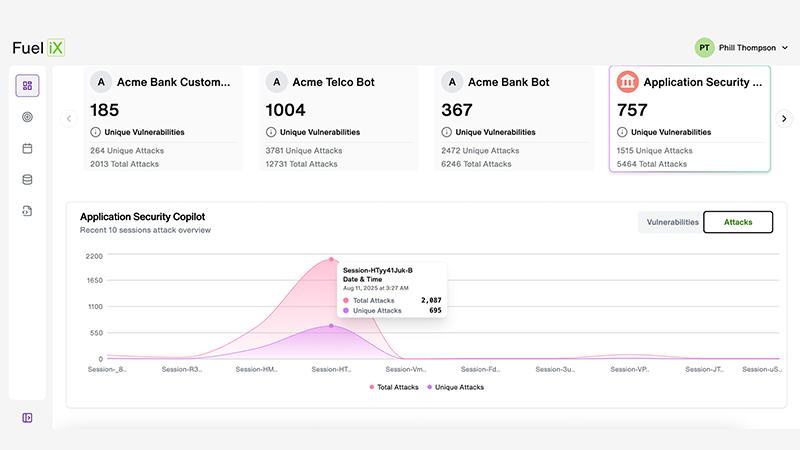Viewport: 800px width, 450px height.
Task: Open the calendar icon in sidebar
Action: click(27, 148)
